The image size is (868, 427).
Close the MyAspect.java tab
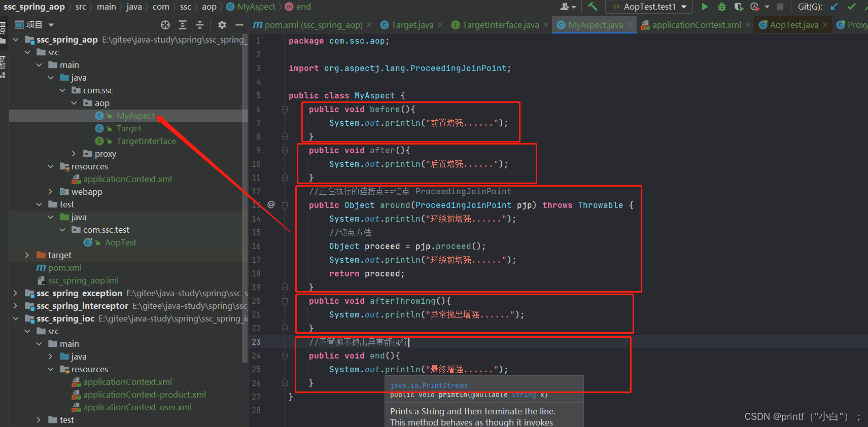[x=630, y=25]
